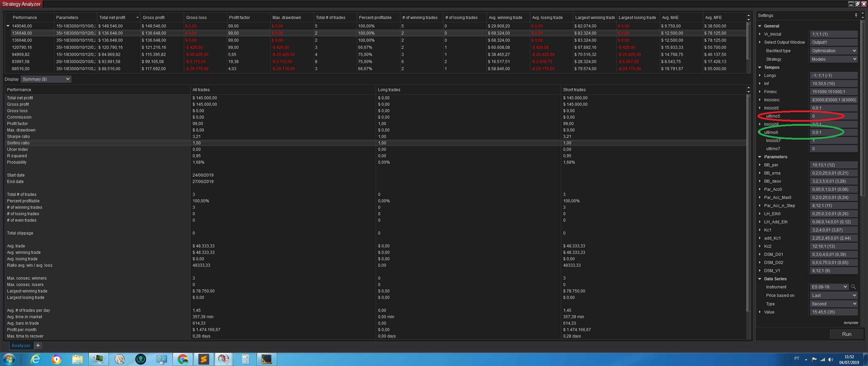
Task: Open the GitKraken taskbar icon
Action: pos(140,359)
